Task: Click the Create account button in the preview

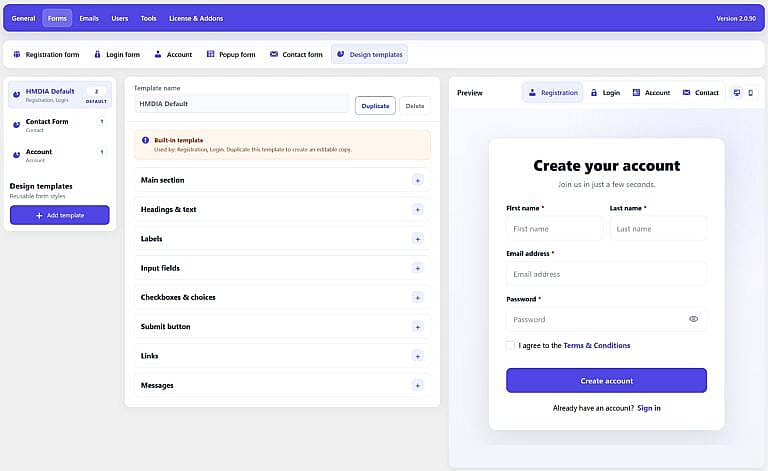Action: (x=606, y=380)
